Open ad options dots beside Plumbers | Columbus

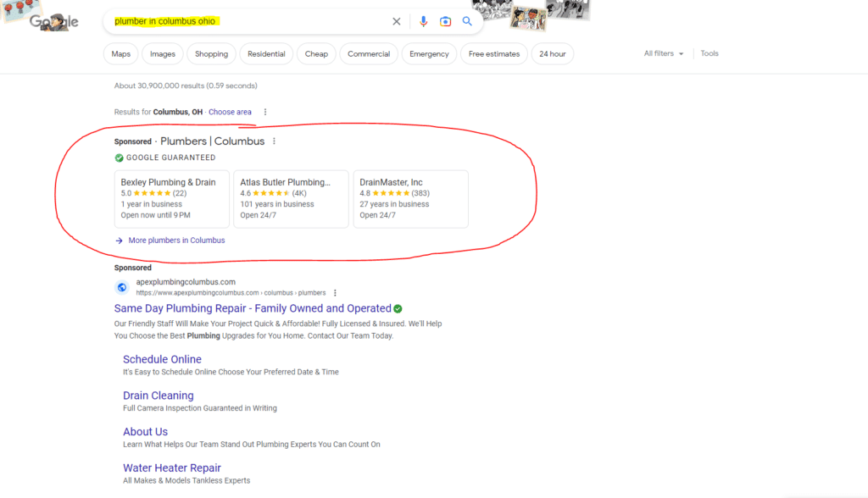(x=274, y=141)
